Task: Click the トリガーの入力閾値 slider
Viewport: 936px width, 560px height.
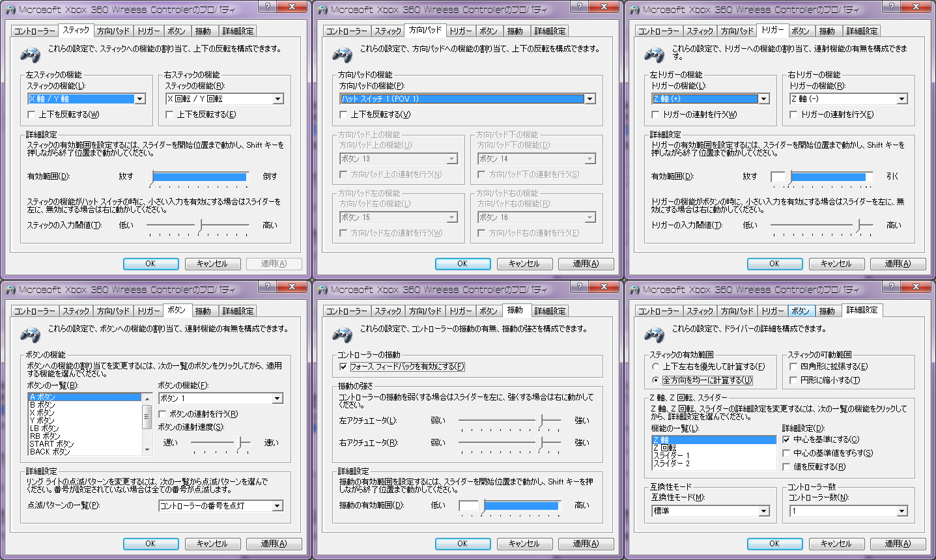Action: [x=823, y=226]
